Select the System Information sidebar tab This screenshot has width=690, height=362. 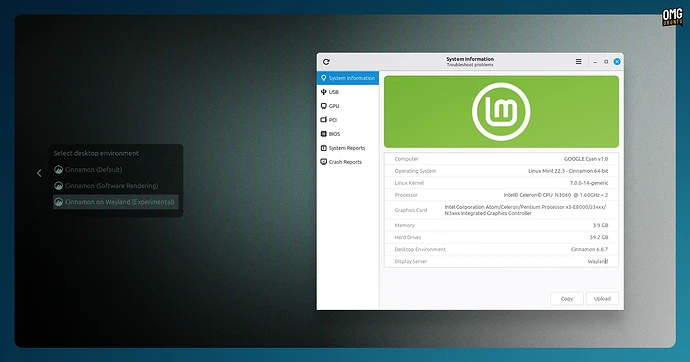[348, 78]
